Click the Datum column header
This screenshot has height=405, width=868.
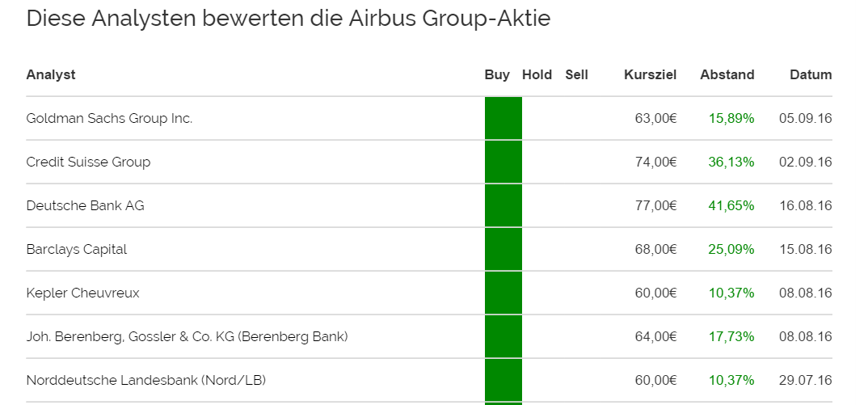tap(810, 75)
